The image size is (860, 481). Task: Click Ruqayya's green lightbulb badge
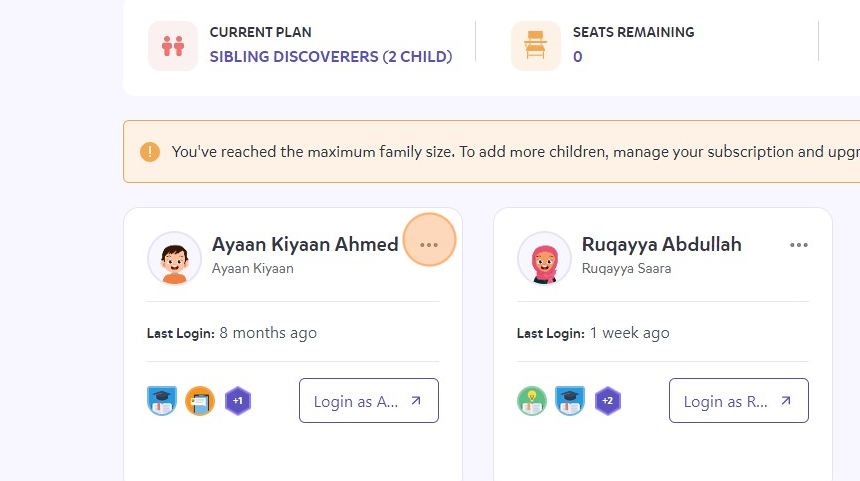pos(532,401)
